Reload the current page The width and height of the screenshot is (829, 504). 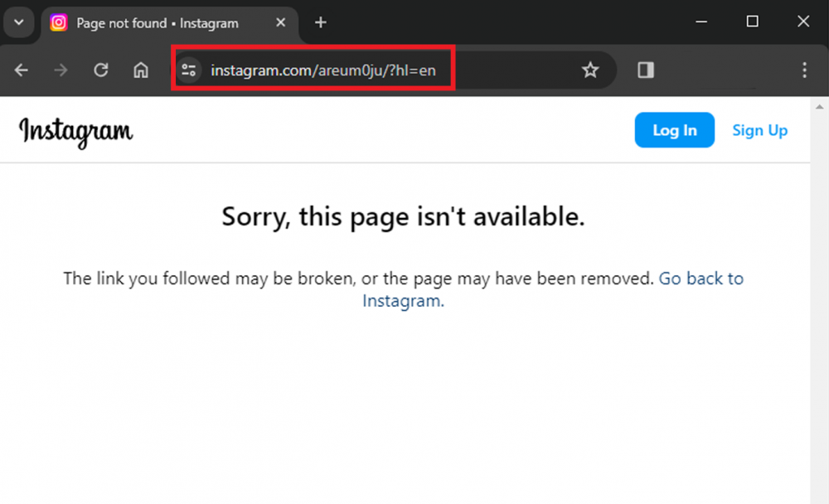click(101, 70)
